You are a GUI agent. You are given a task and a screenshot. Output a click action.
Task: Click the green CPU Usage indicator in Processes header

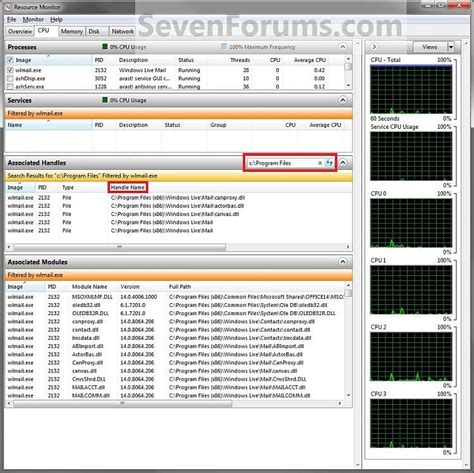point(105,47)
